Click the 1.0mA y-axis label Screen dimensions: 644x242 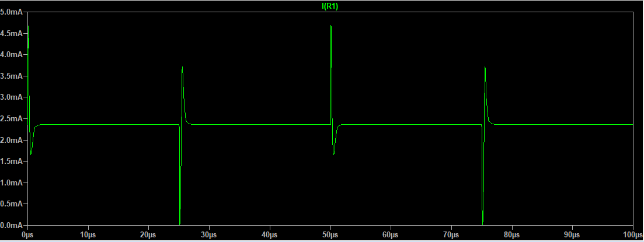[x=11, y=183]
